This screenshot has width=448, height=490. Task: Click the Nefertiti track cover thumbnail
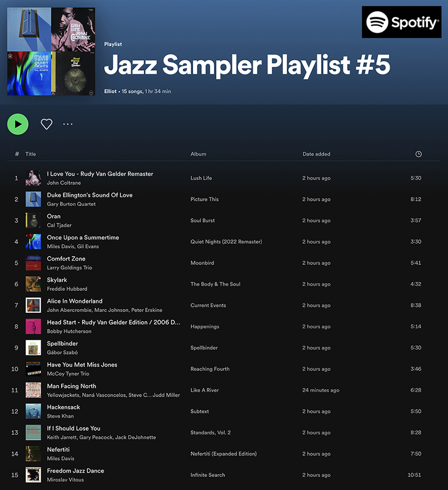33,454
